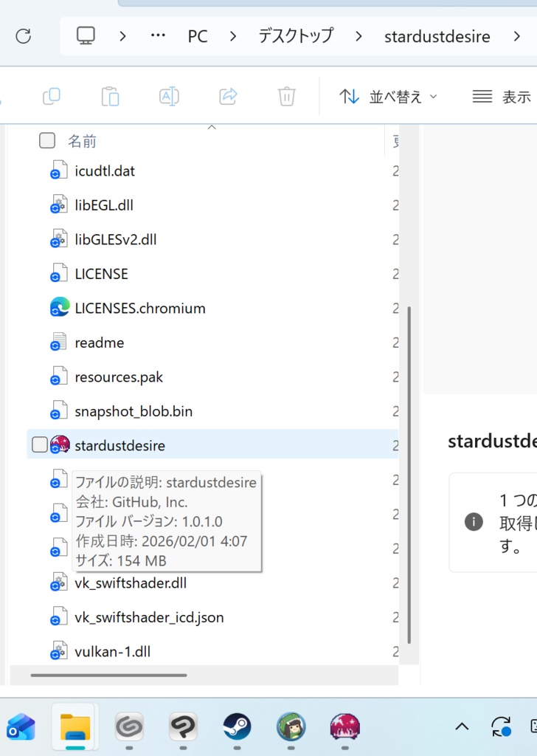Screen dimensions: 537x756
Task: Click the Share toolbar icon
Action: (x=228, y=97)
